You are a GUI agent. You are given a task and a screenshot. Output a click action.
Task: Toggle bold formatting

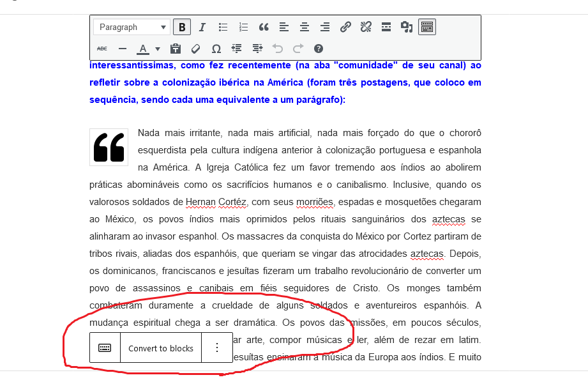[182, 27]
